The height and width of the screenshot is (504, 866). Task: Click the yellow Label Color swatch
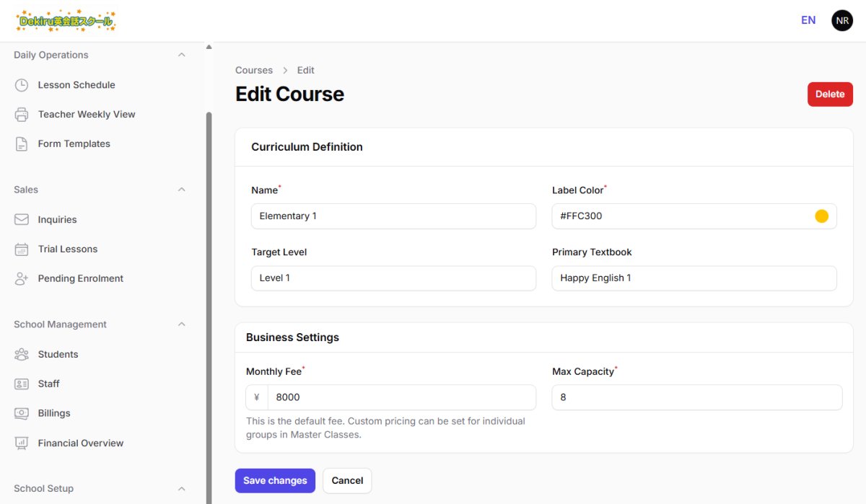pyautogui.click(x=821, y=216)
